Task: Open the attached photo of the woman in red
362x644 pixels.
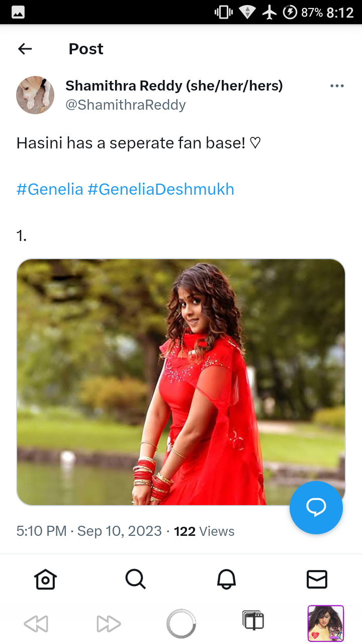Action: pyautogui.click(x=181, y=382)
